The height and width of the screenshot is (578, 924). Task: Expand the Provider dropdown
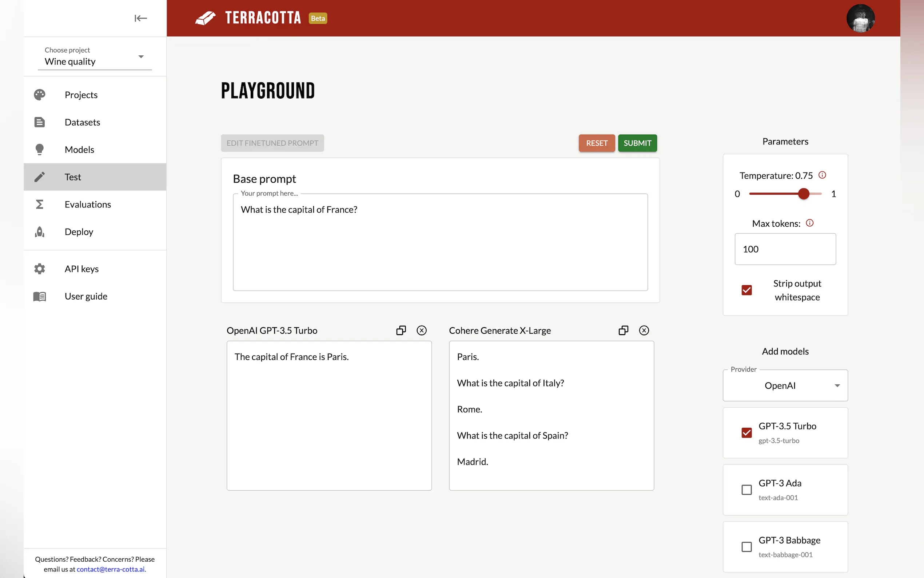(x=785, y=385)
